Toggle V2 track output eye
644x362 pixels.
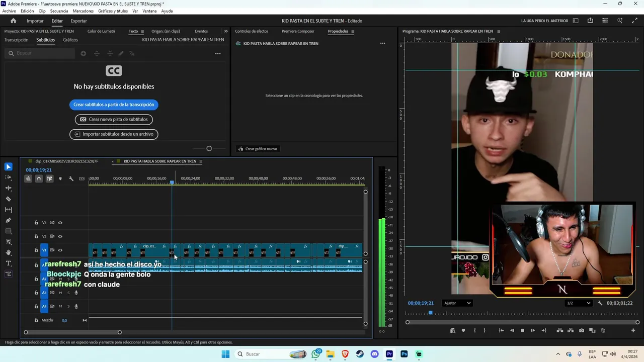[x=60, y=236]
